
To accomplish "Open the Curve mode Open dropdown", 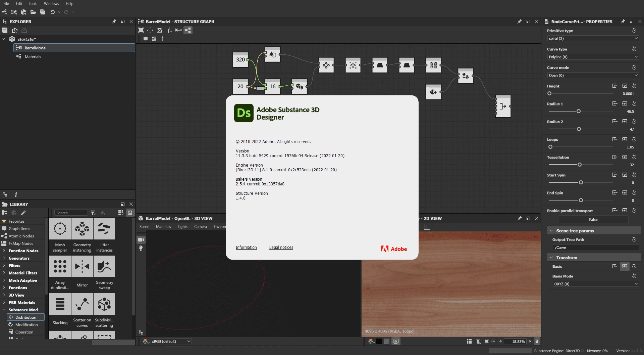I will pos(593,76).
